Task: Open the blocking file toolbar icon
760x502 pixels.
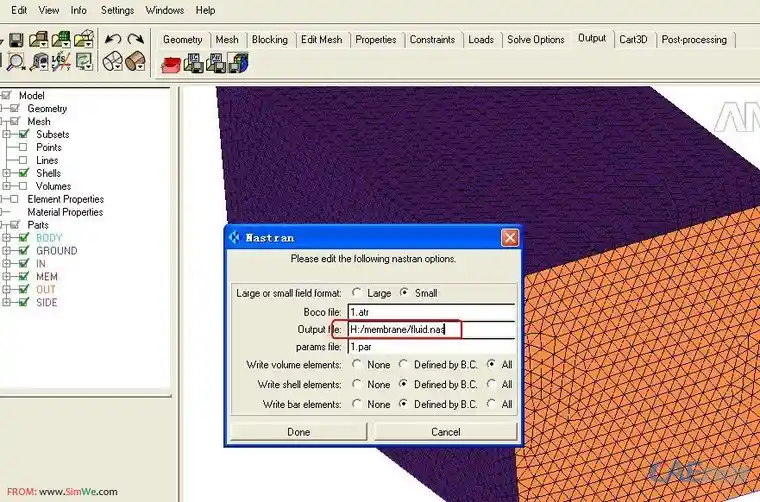Action: (83, 39)
